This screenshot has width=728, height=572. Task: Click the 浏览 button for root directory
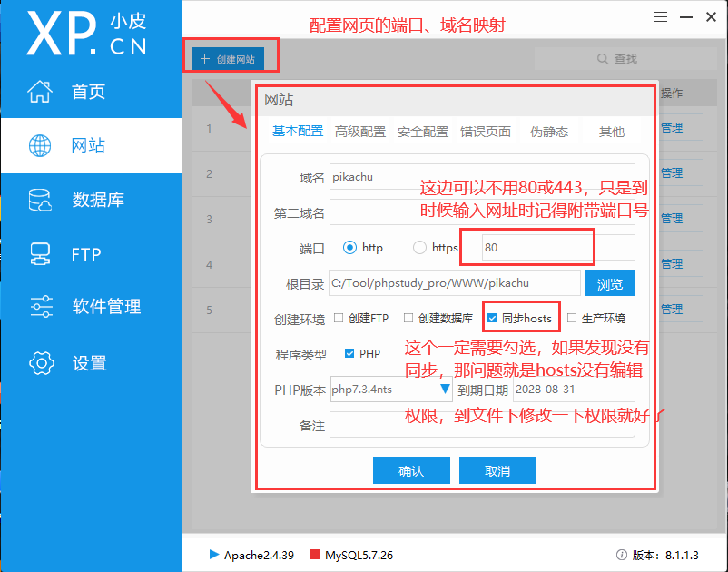tap(610, 283)
